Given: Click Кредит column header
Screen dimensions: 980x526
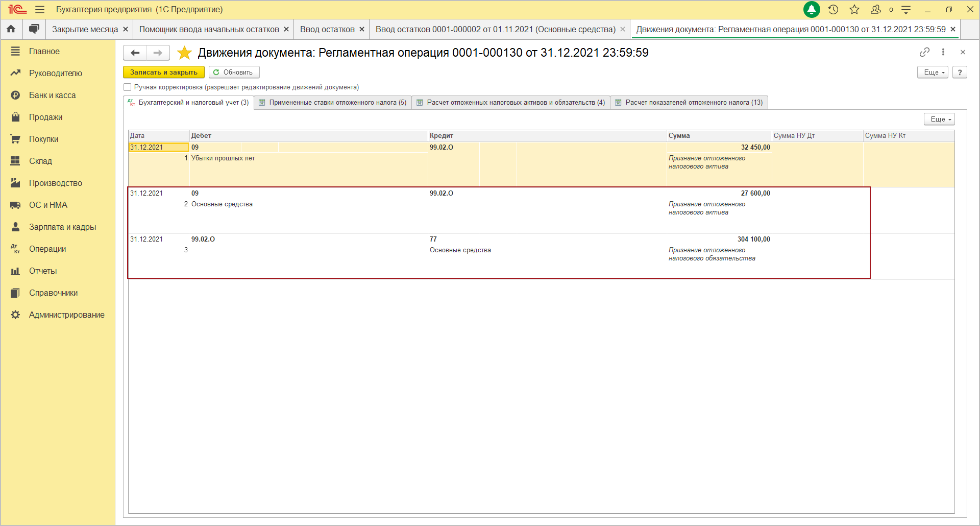Looking at the screenshot, I should [x=547, y=136].
